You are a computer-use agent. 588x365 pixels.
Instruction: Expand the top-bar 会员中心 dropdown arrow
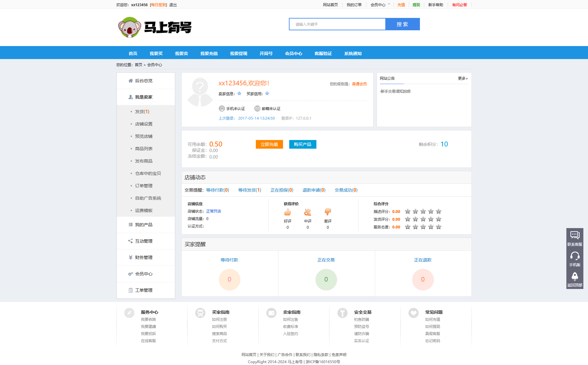tap(389, 4)
